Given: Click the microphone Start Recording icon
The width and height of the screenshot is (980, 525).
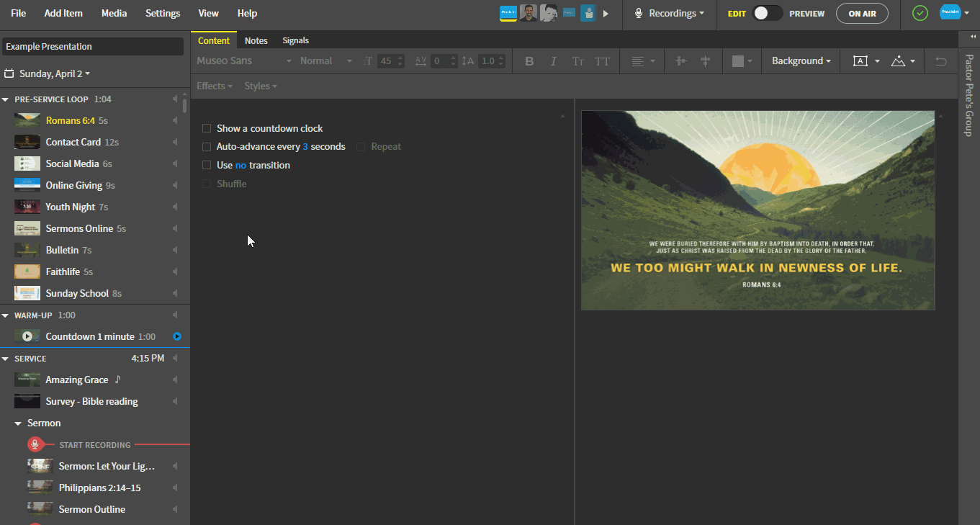Looking at the screenshot, I should click(x=35, y=444).
